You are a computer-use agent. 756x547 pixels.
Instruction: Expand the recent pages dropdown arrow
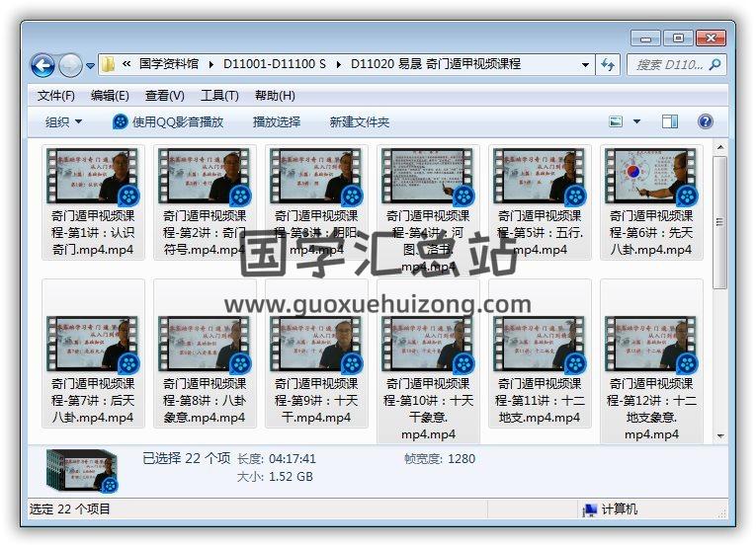[91, 66]
